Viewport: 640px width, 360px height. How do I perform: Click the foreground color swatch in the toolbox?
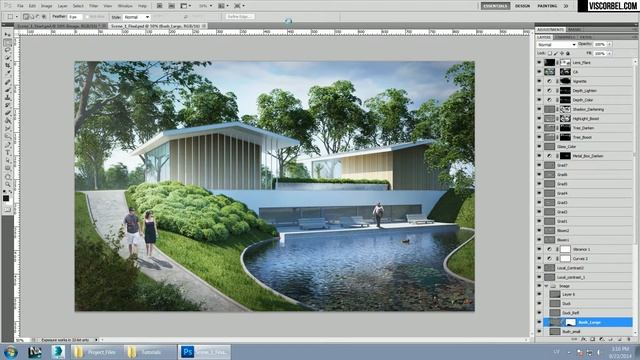(6, 198)
